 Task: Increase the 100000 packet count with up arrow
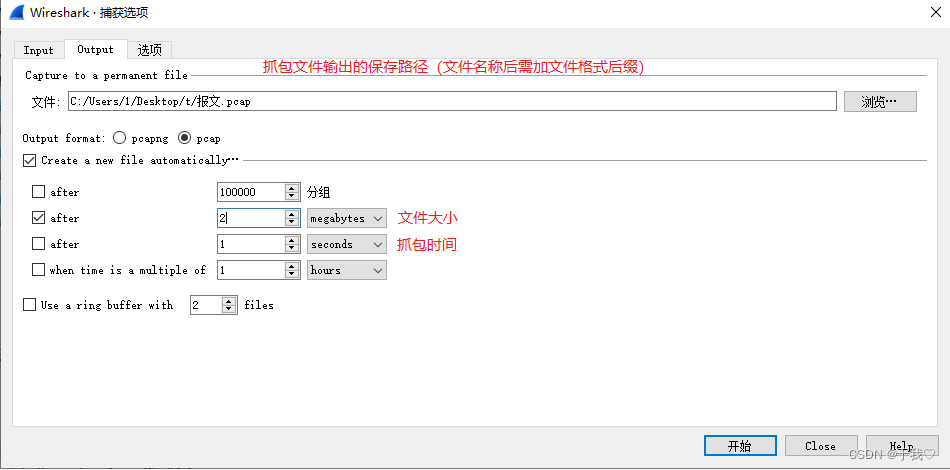click(292, 188)
